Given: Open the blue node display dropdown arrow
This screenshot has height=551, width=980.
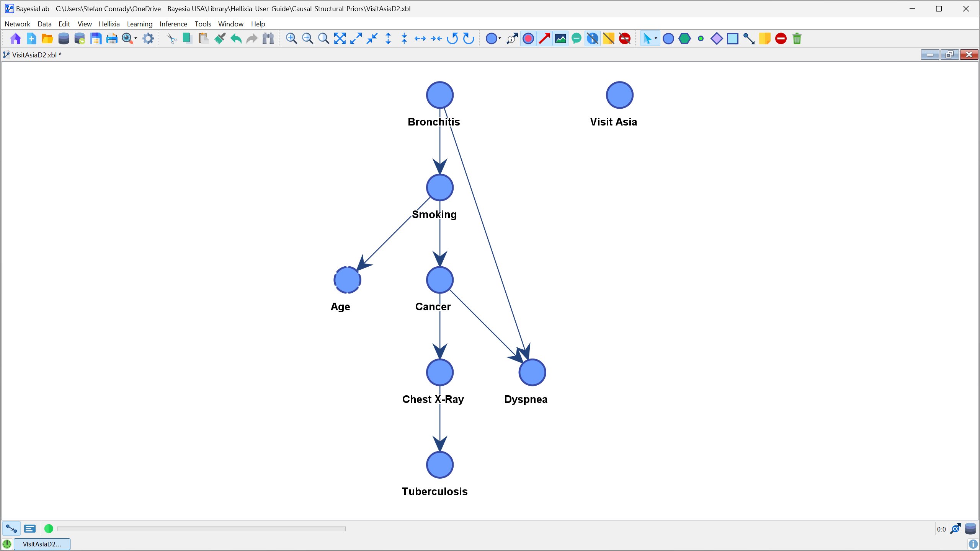Looking at the screenshot, I should (x=500, y=38).
